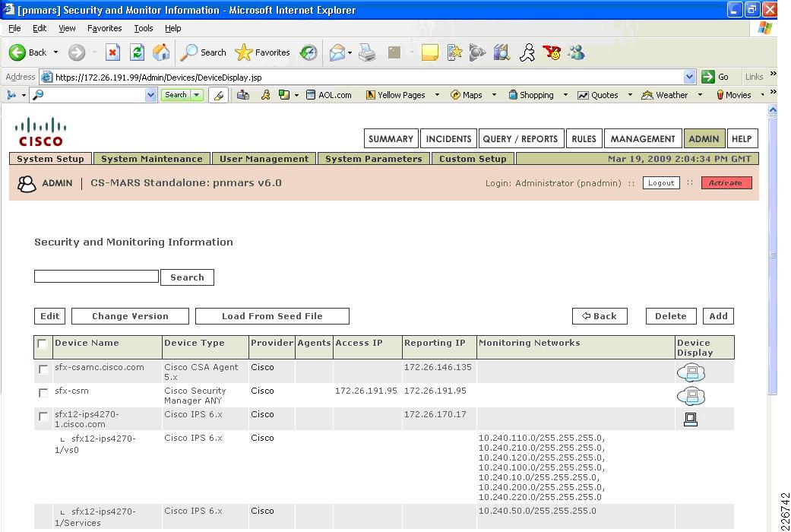Open the Back button history dropdown arrow
The width and height of the screenshot is (791, 532).
(x=55, y=52)
